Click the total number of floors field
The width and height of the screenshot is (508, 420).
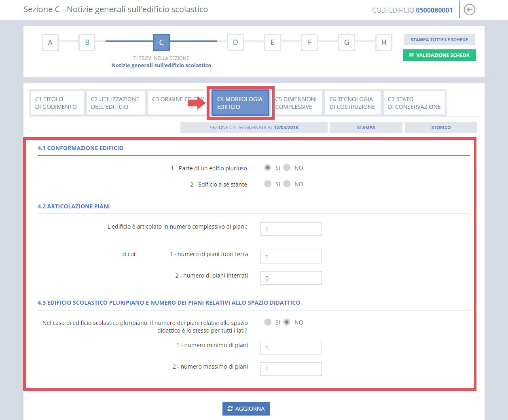tap(291, 229)
